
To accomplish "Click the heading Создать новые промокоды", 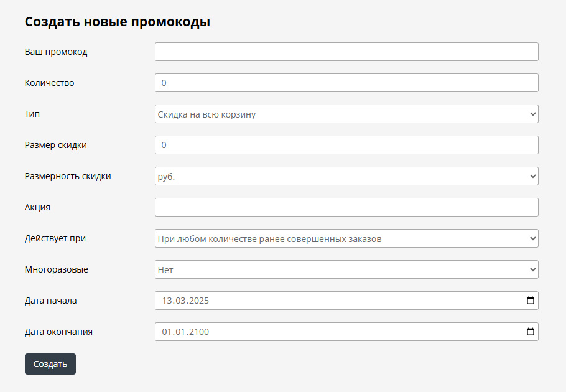I will (117, 21).
